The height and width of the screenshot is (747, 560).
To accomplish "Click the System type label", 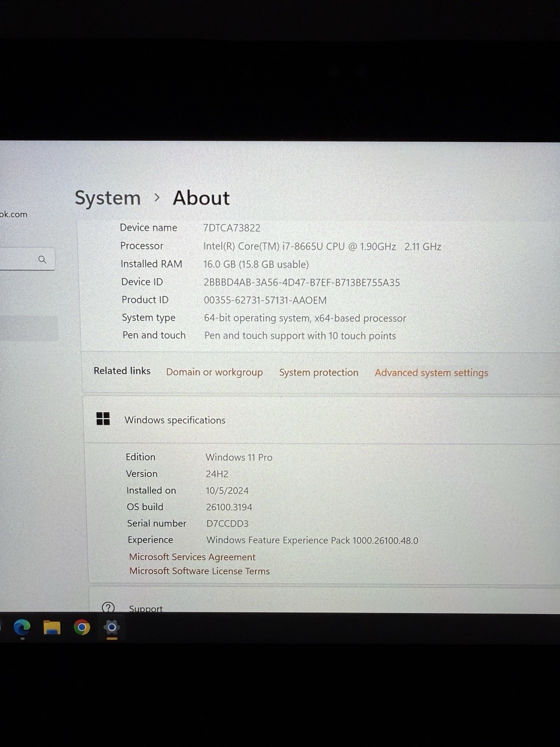I will coord(148,317).
